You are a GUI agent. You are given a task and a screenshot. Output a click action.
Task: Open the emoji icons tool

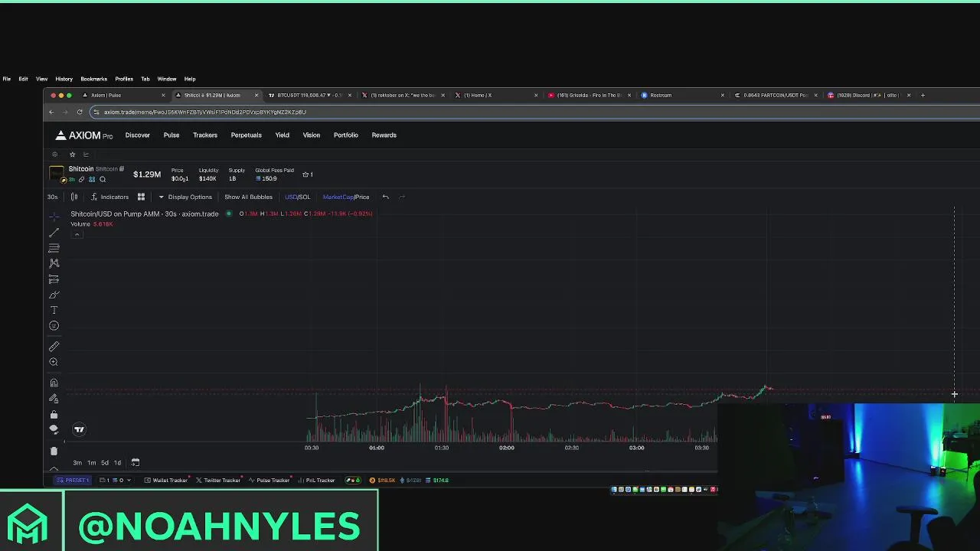pos(54,326)
